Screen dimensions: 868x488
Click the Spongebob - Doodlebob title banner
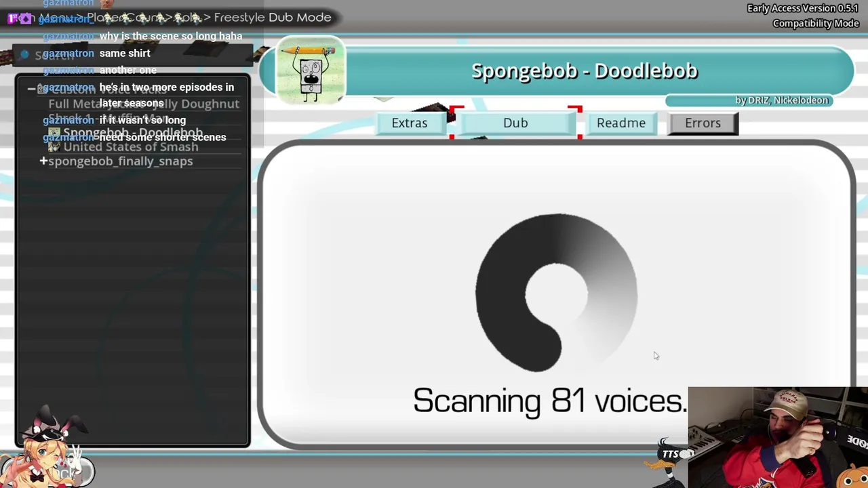585,71
